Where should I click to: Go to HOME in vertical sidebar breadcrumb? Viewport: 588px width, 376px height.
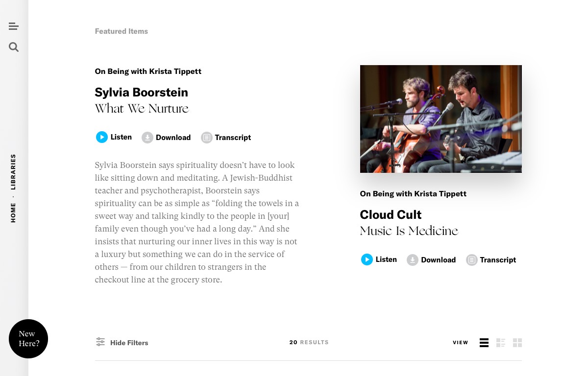(x=13, y=212)
